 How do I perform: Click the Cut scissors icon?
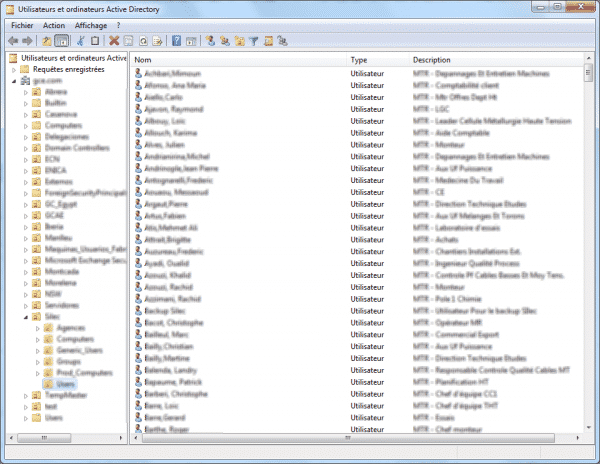(81, 41)
